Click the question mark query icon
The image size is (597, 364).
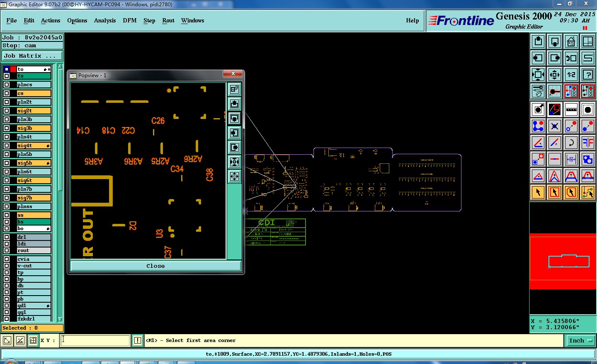(x=588, y=75)
